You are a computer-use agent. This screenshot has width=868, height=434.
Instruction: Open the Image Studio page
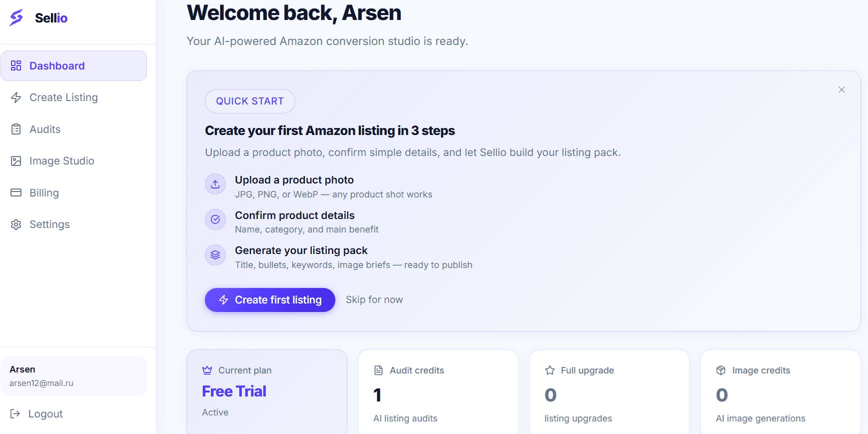73,161
